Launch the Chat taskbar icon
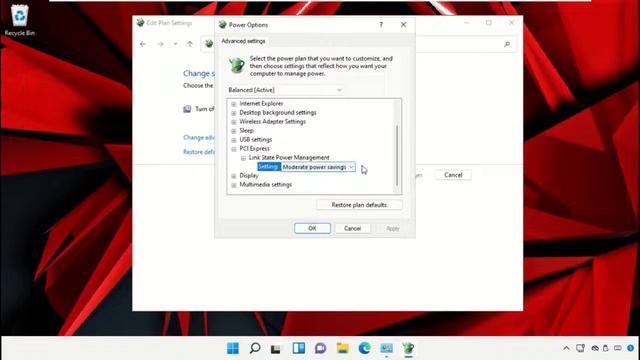Image resolution: width=640 pixels, height=360 pixels. click(320, 348)
